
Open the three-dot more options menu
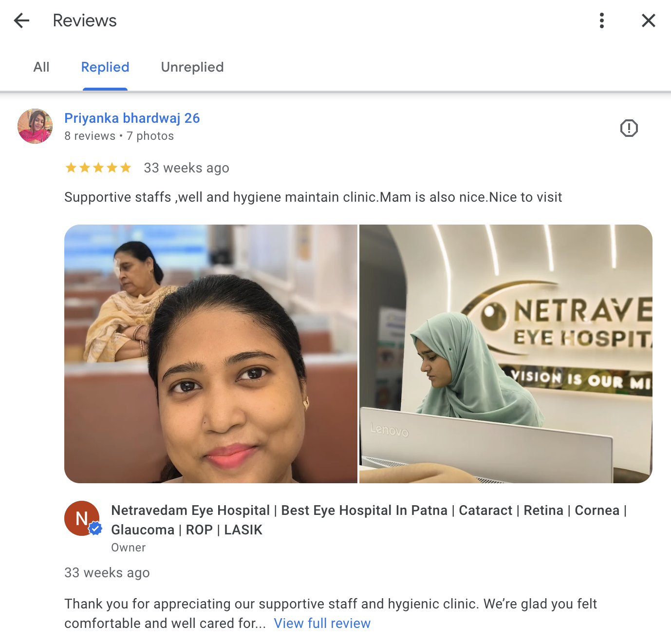[602, 20]
